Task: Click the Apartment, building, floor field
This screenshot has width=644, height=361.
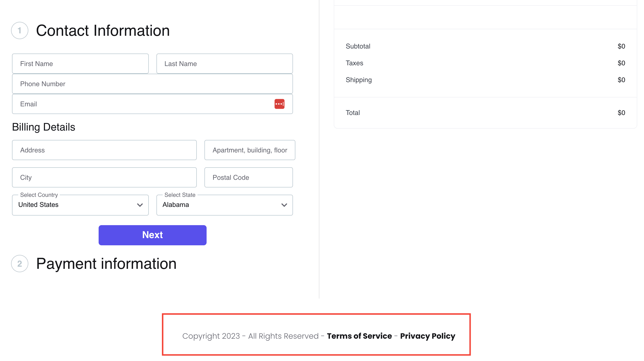Action: click(x=250, y=150)
